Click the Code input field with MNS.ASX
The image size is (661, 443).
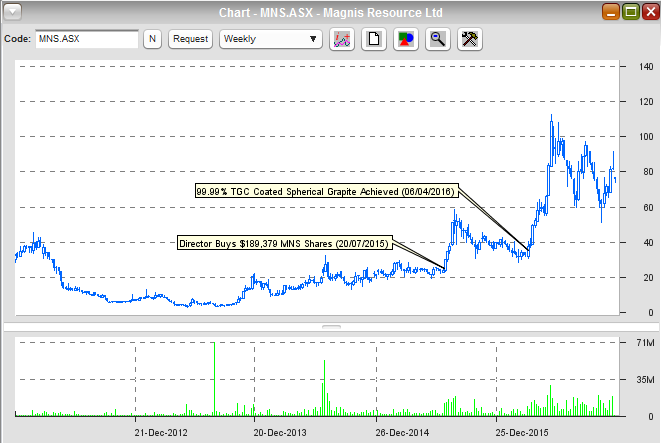coord(87,39)
